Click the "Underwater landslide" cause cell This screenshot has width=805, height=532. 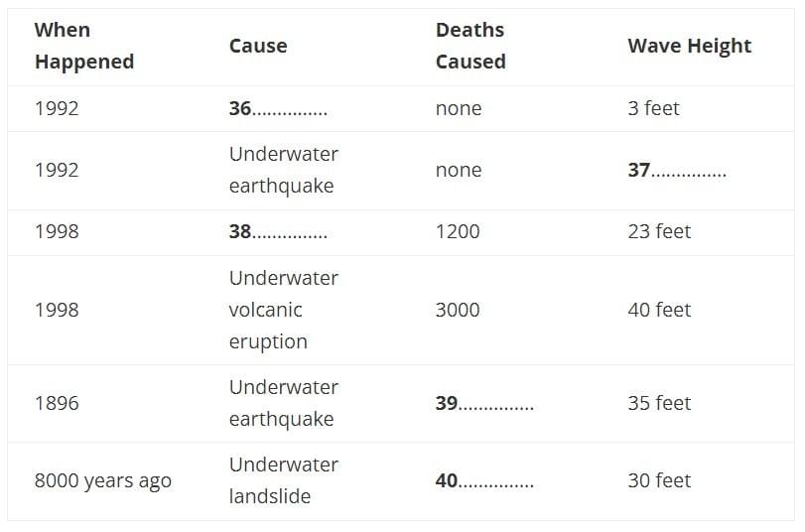tap(283, 480)
